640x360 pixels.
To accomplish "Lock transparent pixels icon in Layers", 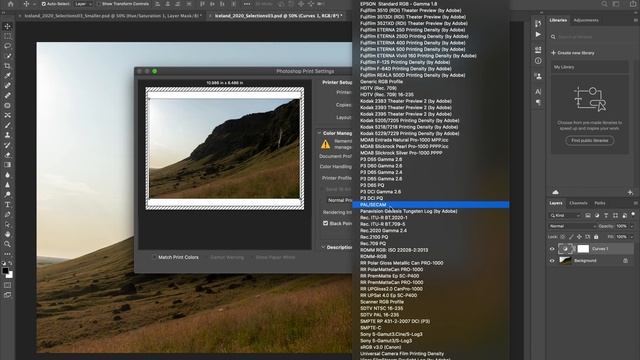I will 563,237.
